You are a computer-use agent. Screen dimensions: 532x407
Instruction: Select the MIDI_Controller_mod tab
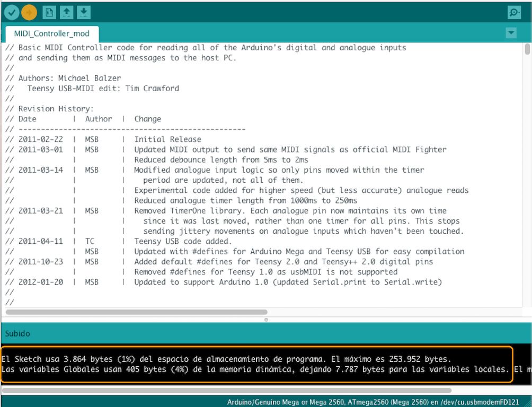click(x=51, y=33)
